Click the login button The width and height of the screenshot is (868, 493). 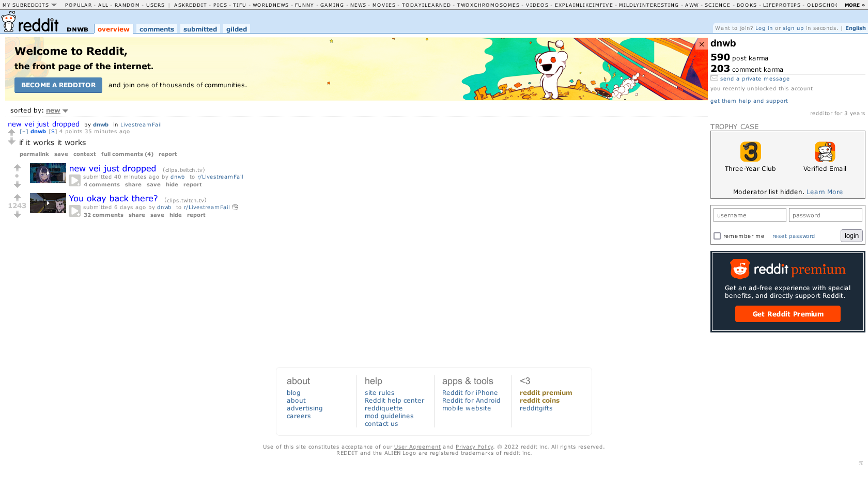click(851, 236)
